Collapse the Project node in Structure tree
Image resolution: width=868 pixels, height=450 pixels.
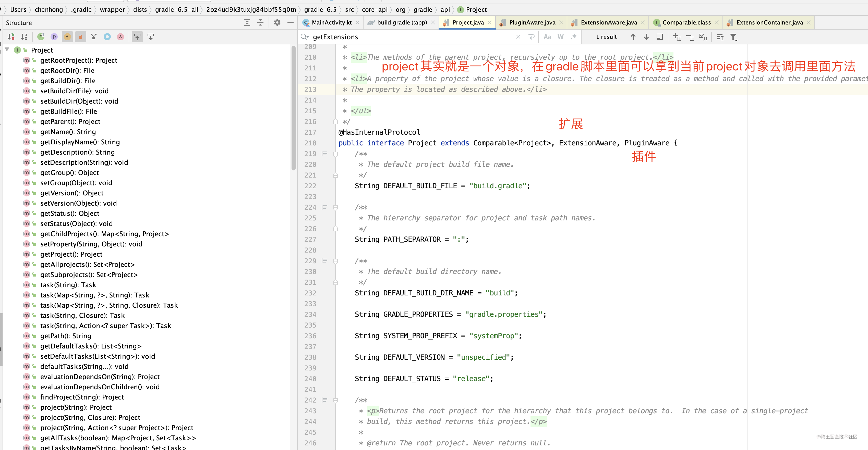pos(7,49)
